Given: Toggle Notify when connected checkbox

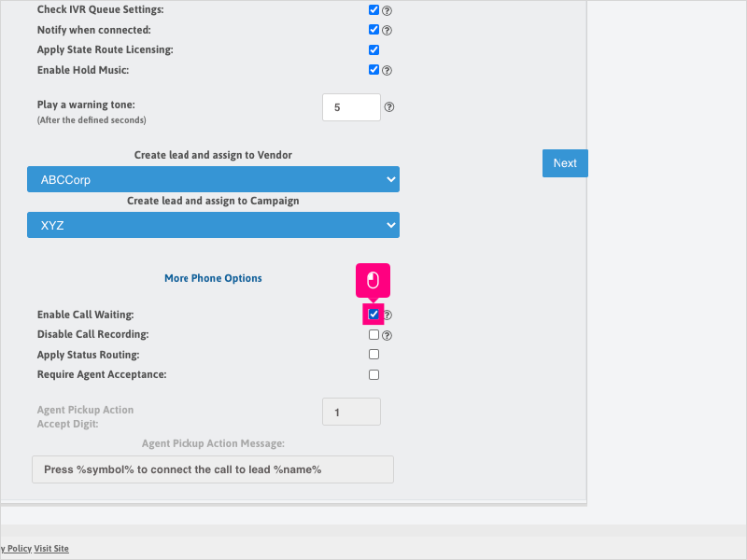Looking at the screenshot, I should pyautogui.click(x=374, y=30).
